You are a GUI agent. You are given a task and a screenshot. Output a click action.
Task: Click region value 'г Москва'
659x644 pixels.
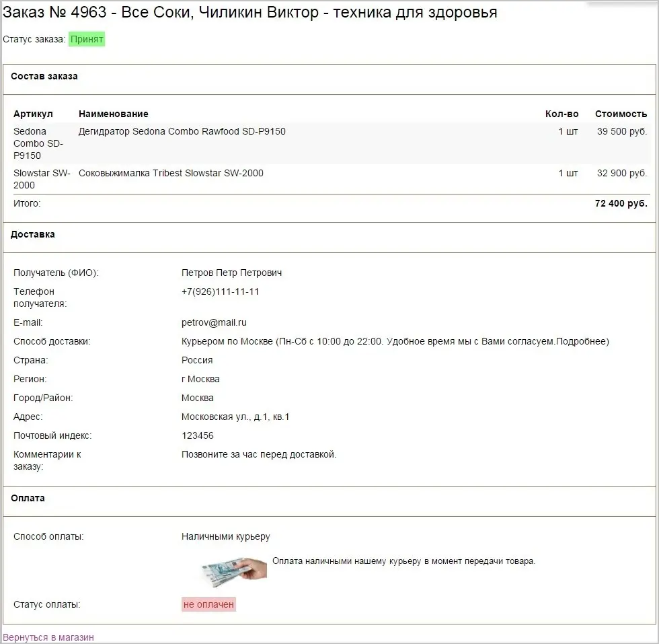tap(200, 379)
